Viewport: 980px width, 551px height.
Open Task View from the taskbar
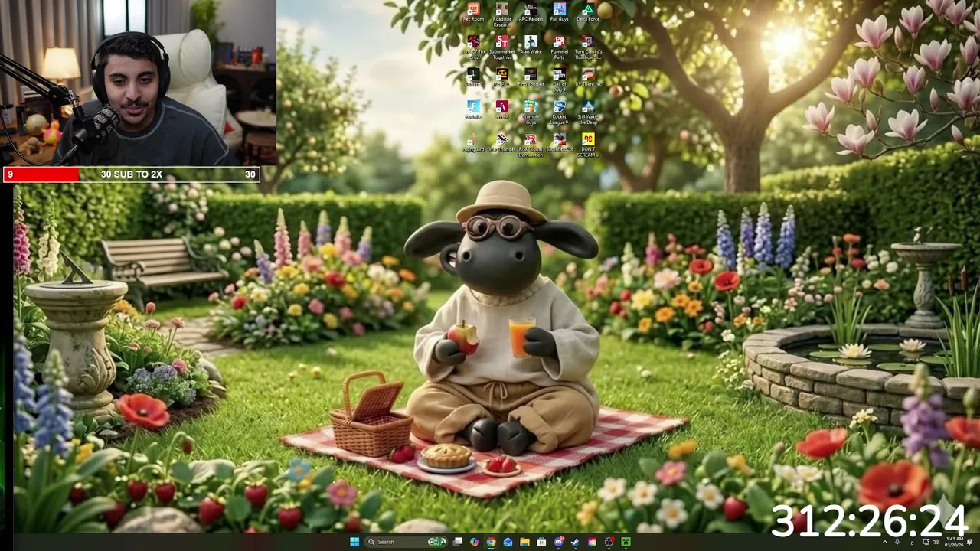[458, 542]
